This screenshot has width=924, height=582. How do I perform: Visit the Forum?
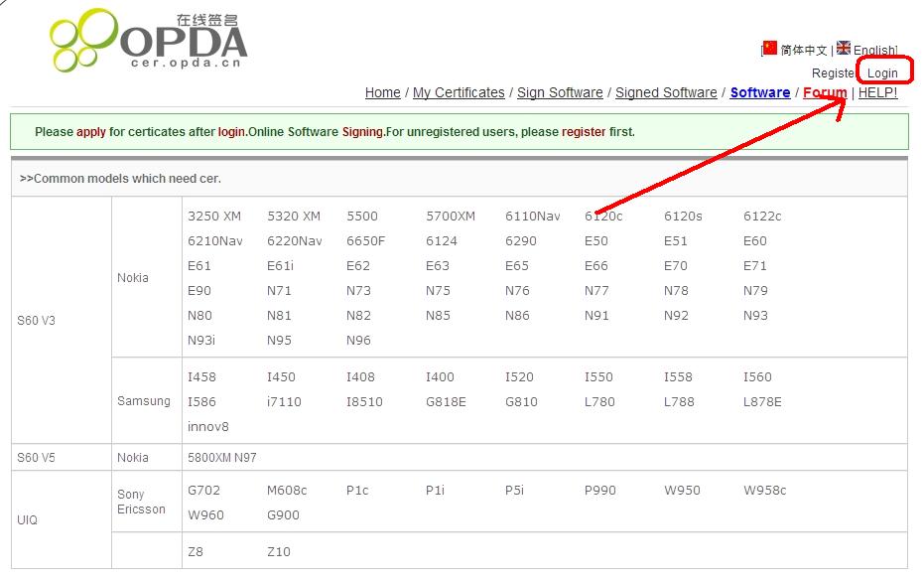(x=824, y=92)
